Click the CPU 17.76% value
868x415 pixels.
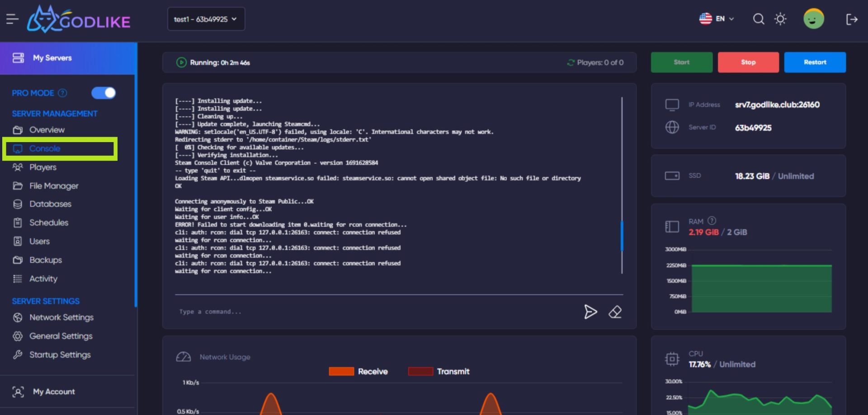click(699, 364)
